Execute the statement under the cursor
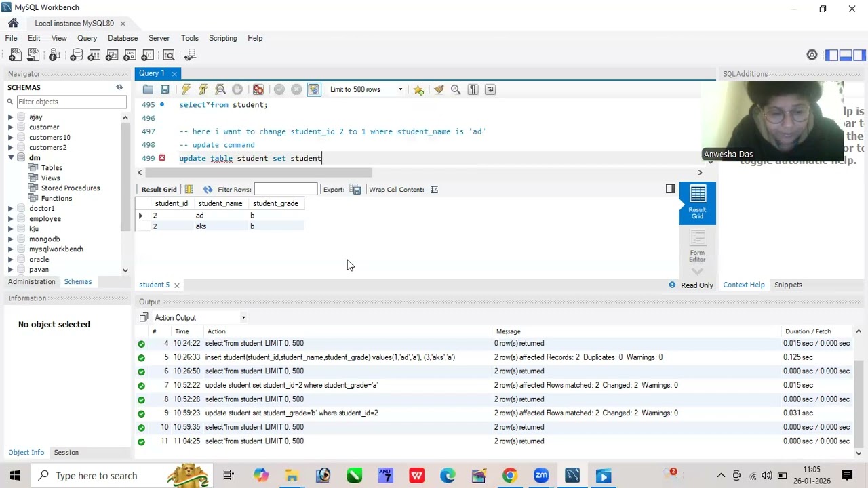This screenshot has width=868, height=488. [203, 89]
